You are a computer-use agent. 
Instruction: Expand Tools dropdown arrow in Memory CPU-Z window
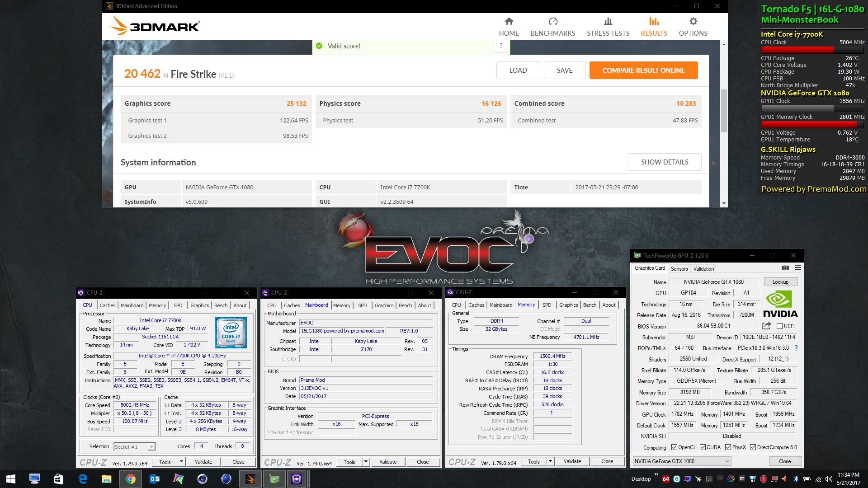coord(550,461)
